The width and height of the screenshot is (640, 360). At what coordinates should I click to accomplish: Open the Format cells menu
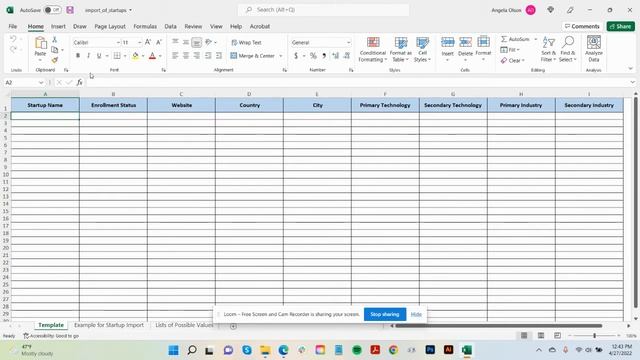coord(483,49)
